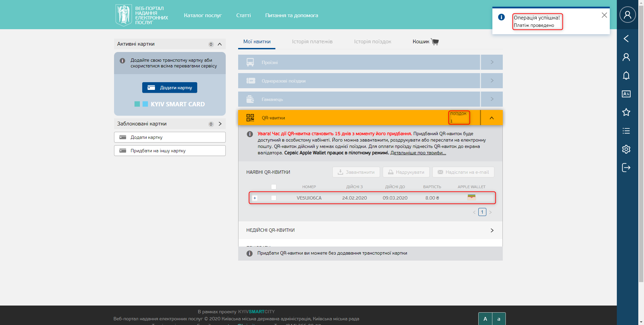Viewport: 644px width, 325px height.
Task: Open settings gear icon in right sidebar
Action: (626, 149)
